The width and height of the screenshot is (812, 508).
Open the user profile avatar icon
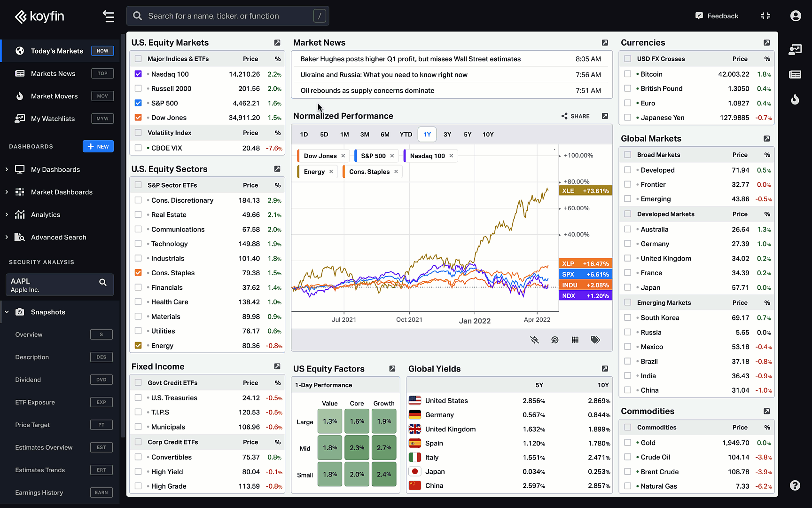796,16
